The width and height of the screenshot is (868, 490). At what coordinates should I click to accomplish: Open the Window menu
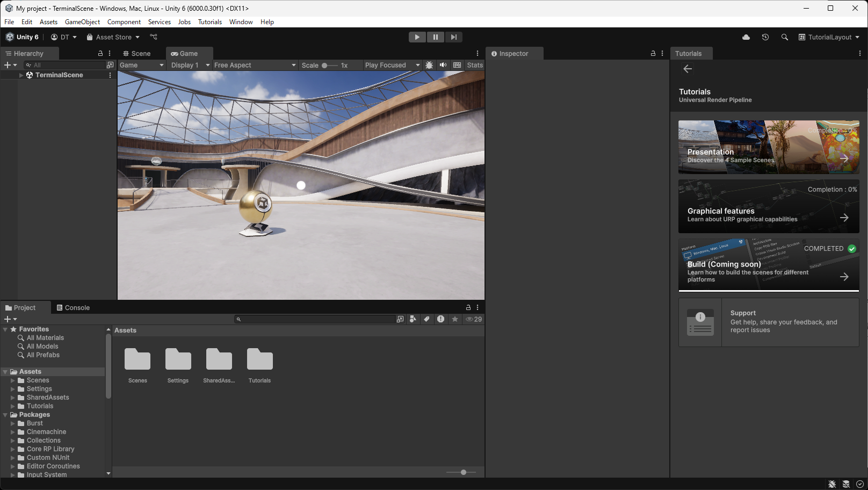pyautogui.click(x=241, y=22)
